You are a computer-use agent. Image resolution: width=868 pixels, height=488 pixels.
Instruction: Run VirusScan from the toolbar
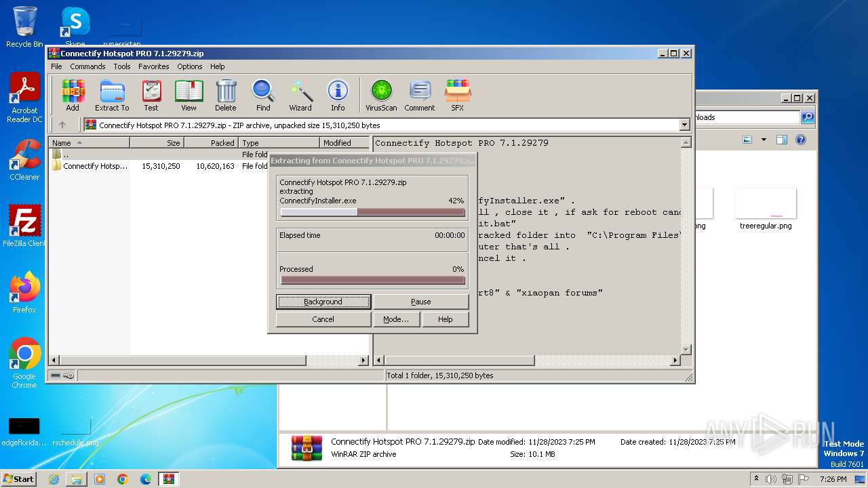(381, 95)
